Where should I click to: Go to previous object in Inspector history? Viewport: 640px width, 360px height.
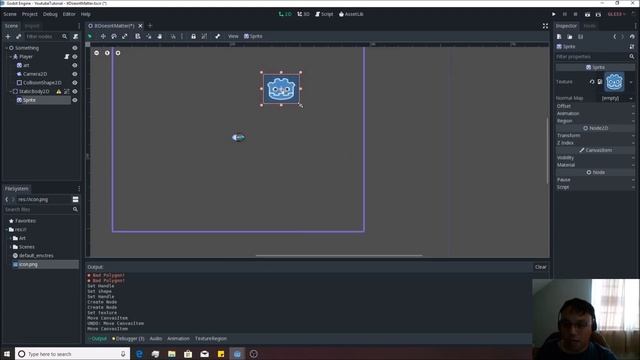pos(615,37)
